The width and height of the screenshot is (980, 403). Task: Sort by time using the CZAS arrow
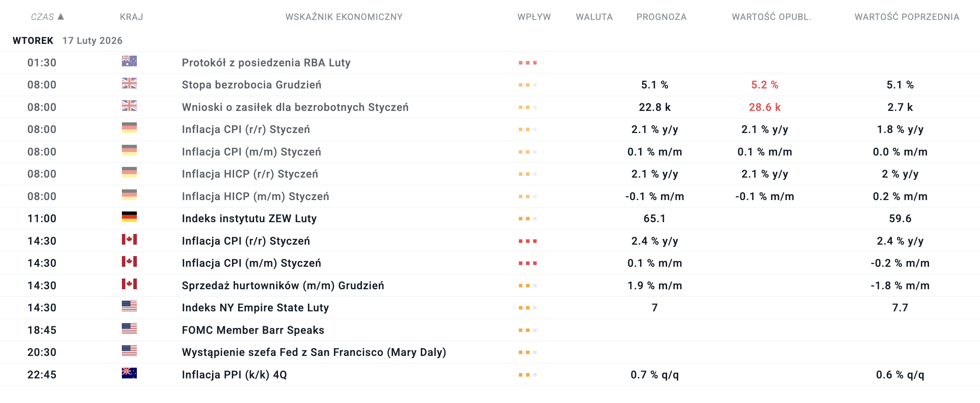[61, 17]
